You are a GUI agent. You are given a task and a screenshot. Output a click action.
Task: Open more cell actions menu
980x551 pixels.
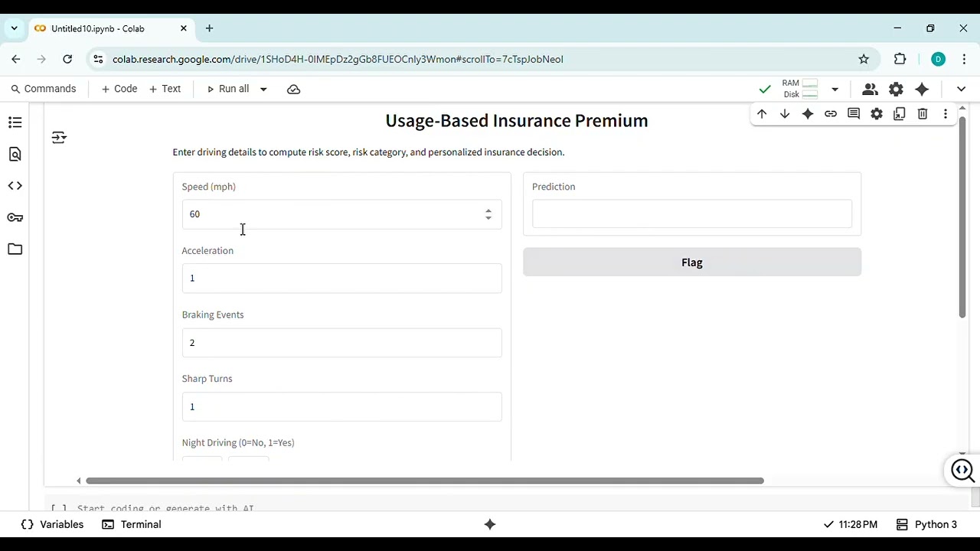pyautogui.click(x=946, y=114)
